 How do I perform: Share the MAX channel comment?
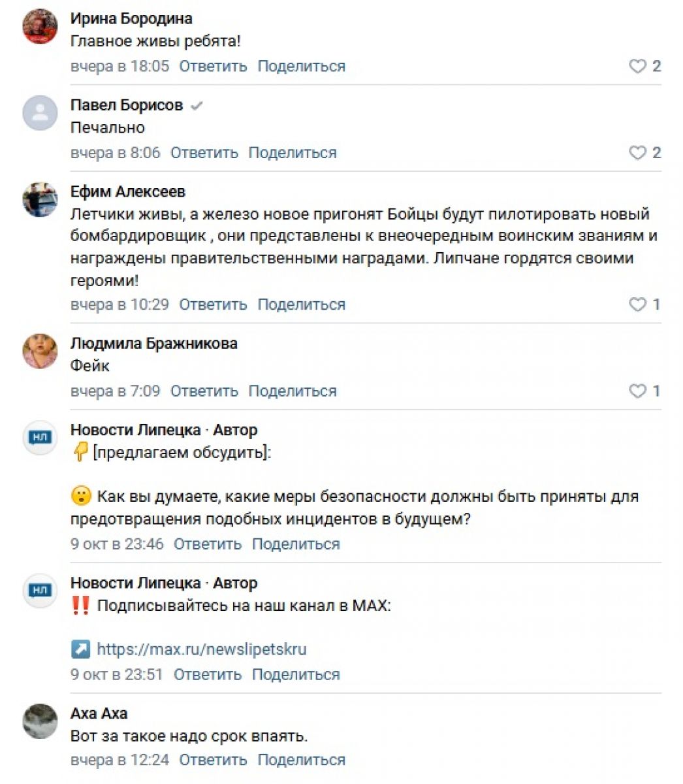point(296,674)
